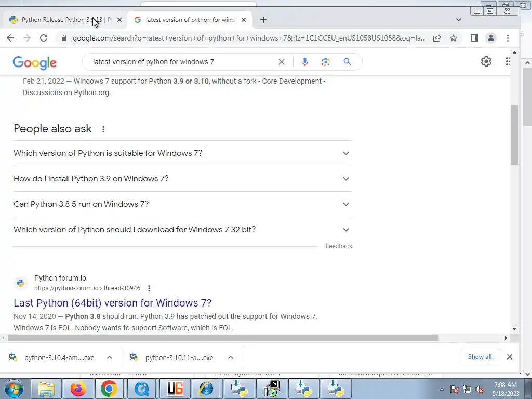Image resolution: width=532 pixels, height=399 pixels.
Task: Share this page via share icon
Action: click(437, 38)
